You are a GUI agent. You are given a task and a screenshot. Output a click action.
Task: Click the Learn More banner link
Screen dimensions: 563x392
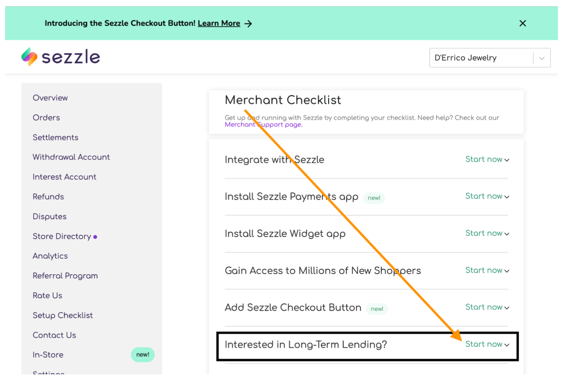point(219,23)
